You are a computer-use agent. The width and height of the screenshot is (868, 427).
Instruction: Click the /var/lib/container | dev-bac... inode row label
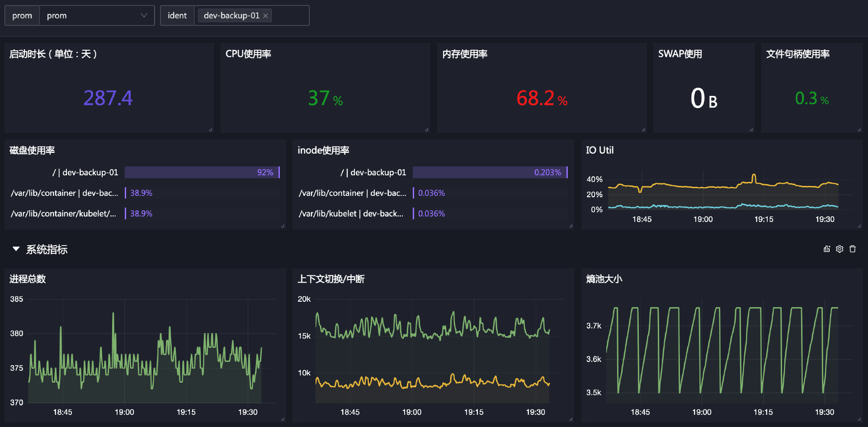352,193
